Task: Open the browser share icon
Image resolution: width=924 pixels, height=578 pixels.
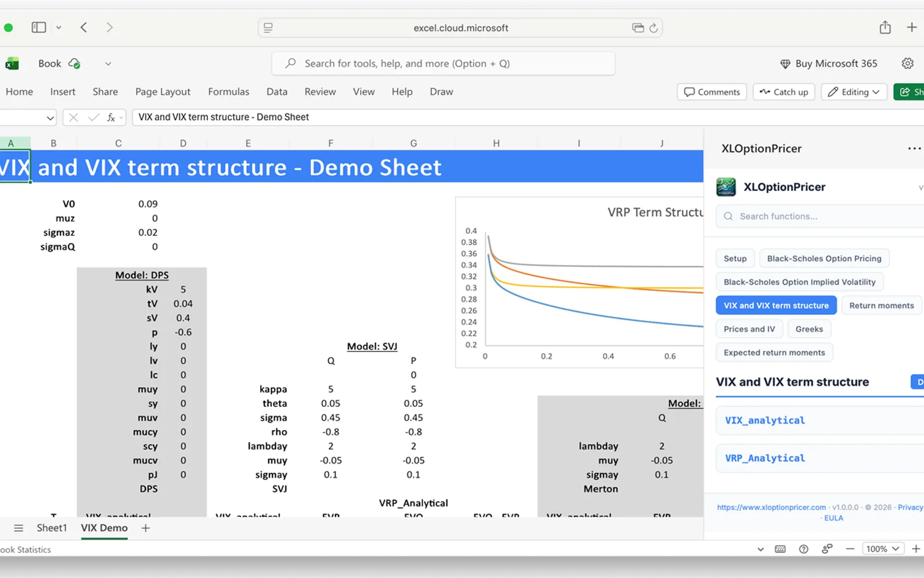Action: coord(885,27)
